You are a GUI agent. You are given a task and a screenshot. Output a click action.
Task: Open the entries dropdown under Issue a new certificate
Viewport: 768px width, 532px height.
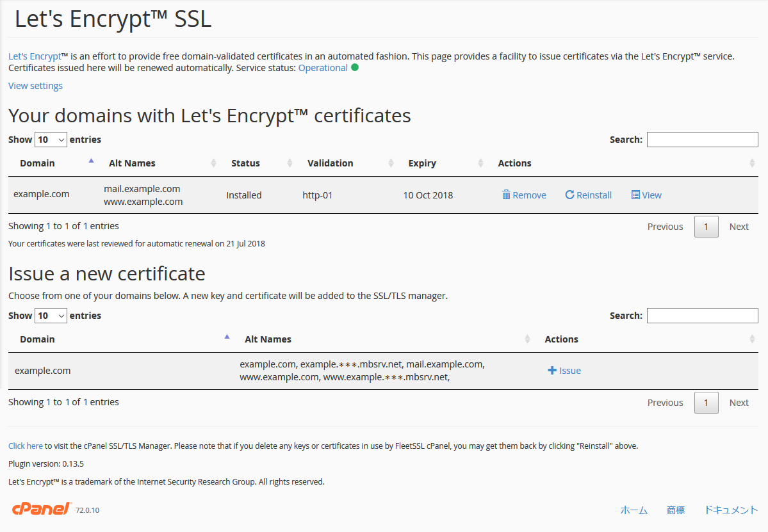coord(51,316)
